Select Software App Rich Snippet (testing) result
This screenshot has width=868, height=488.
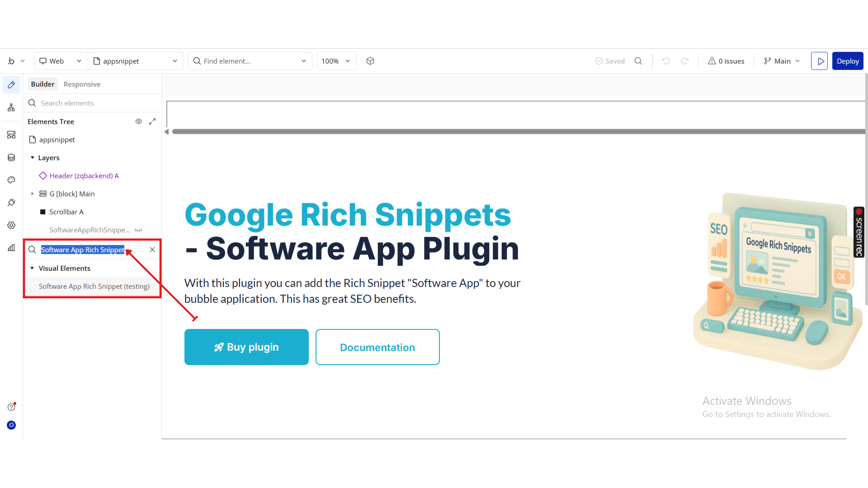[x=94, y=286]
